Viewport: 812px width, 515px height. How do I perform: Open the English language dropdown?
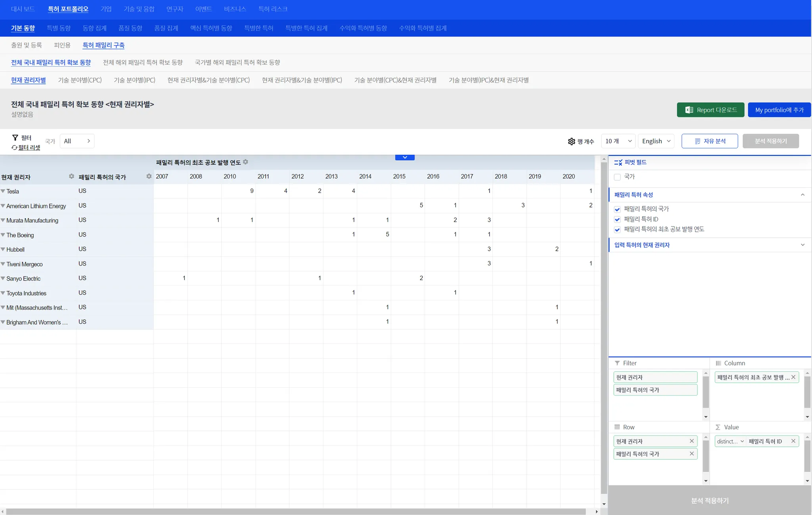click(656, 141)
